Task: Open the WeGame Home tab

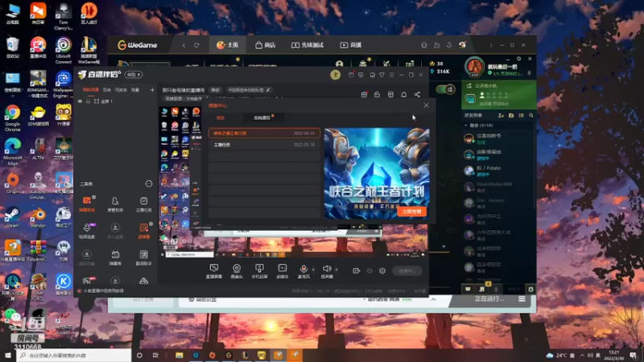Action: 228,45
